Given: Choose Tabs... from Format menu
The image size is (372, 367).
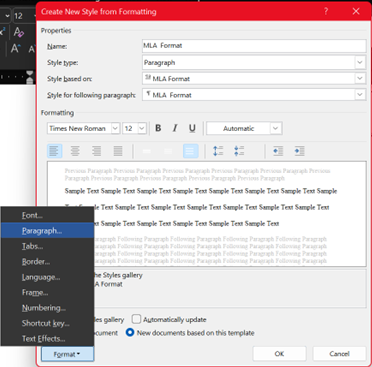Looking at the screenshot, I should (47, 246).
